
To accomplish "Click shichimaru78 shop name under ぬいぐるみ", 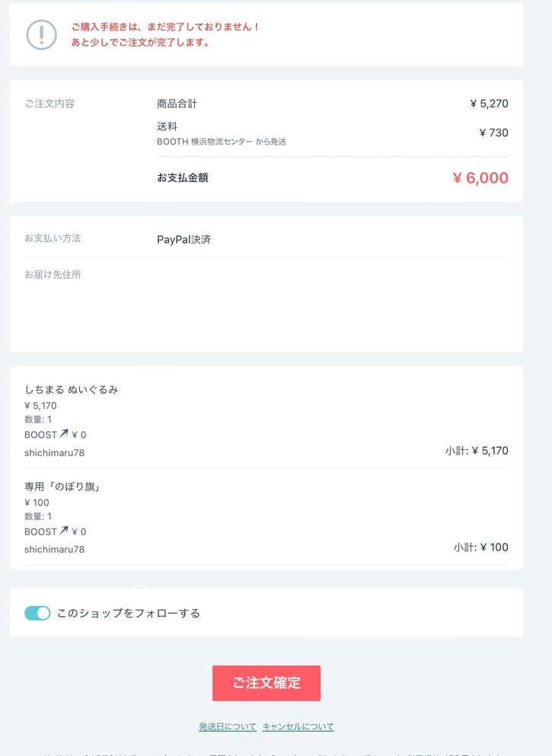I will 54,452.
